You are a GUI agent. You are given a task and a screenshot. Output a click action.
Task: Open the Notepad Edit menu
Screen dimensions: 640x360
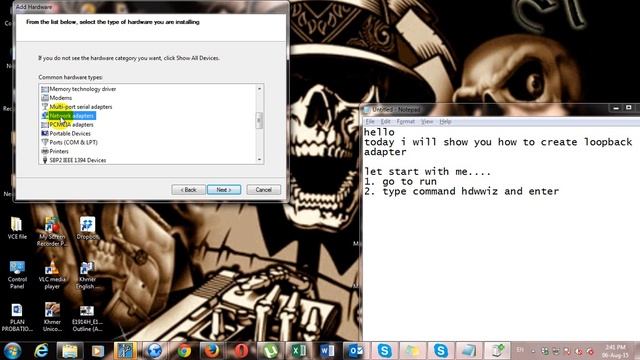[x=385, y=122]
